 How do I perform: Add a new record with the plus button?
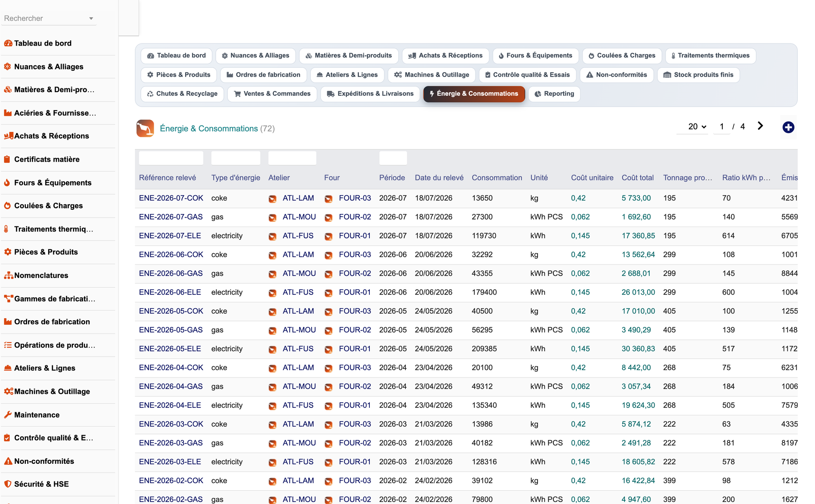[x=788, y=127]
